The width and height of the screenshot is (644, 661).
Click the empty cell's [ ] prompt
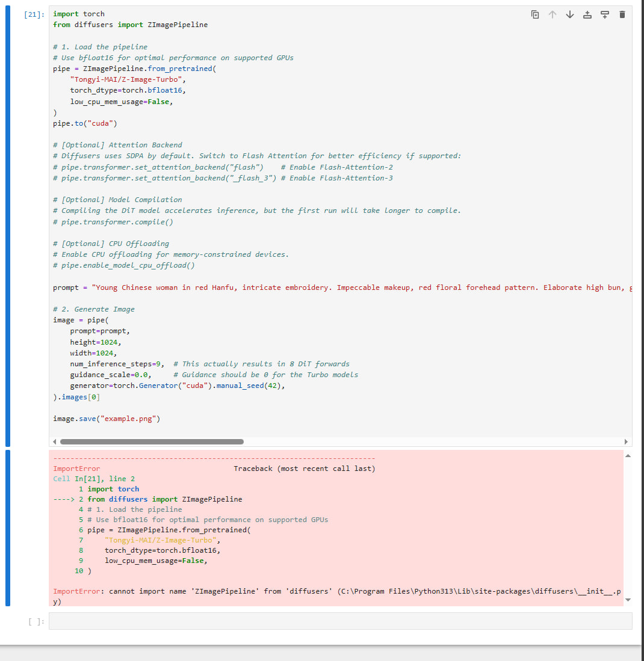[36, 621]
